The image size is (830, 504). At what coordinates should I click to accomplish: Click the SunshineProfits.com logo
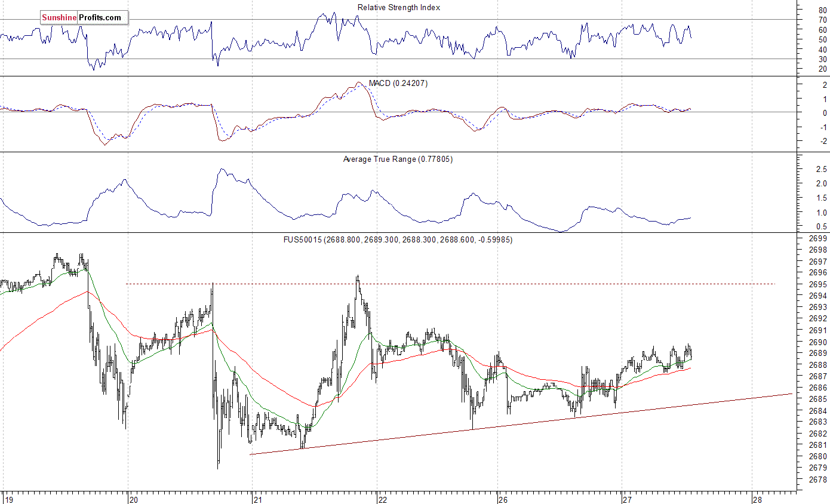84,18
